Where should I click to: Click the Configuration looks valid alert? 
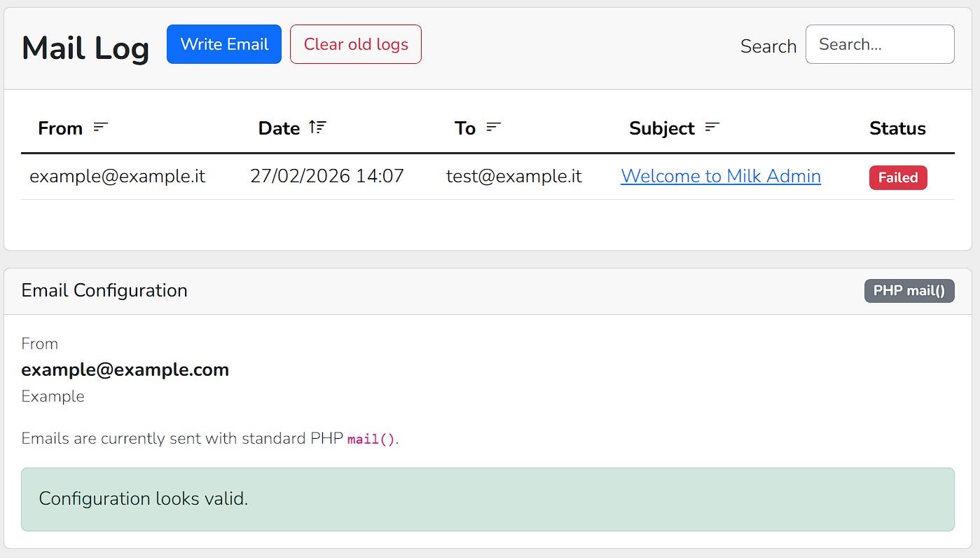tap(488, 499)
